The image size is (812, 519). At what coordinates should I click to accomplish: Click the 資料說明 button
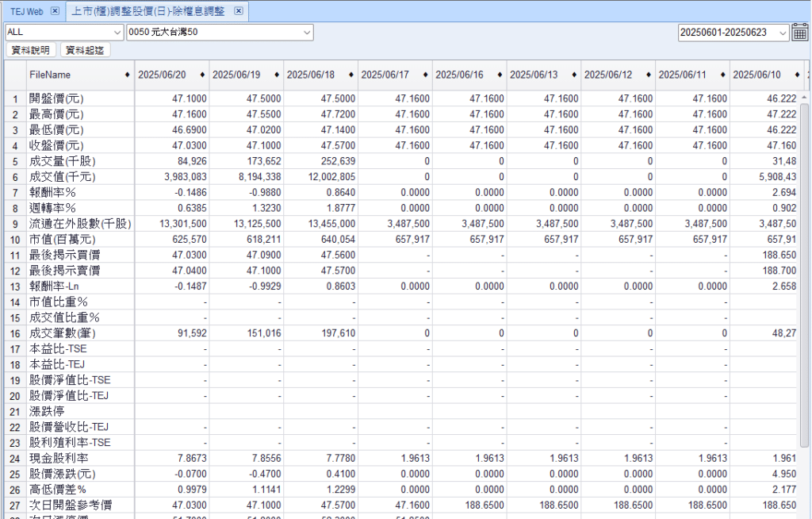[31, 50]
